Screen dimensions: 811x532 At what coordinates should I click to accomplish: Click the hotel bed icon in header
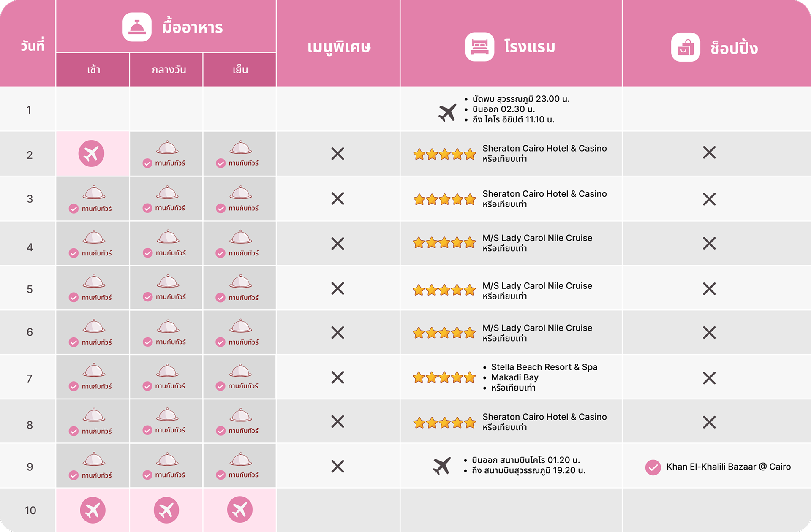point(479,47)
